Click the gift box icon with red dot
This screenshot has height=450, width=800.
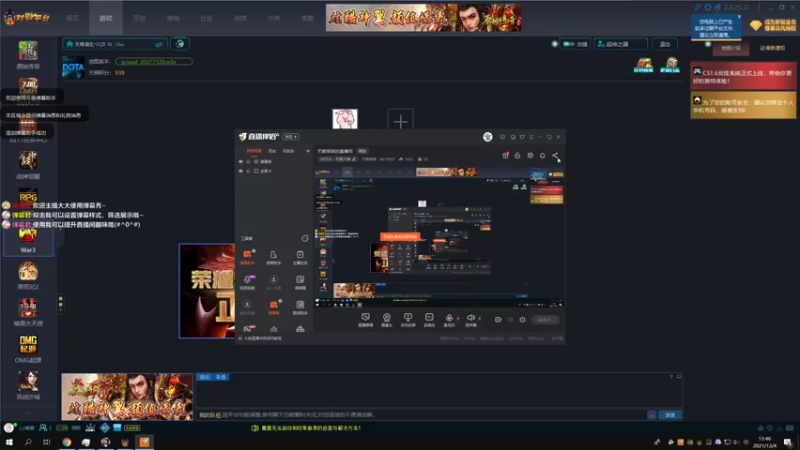pos(505,156)
